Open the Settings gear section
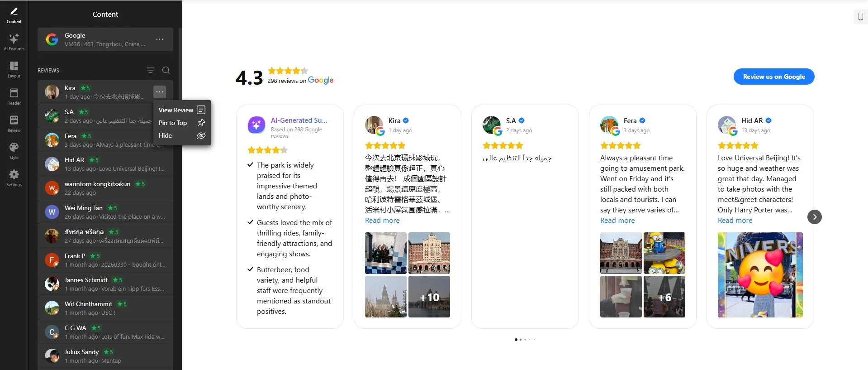The image size is (868, 370). [14, 178]
